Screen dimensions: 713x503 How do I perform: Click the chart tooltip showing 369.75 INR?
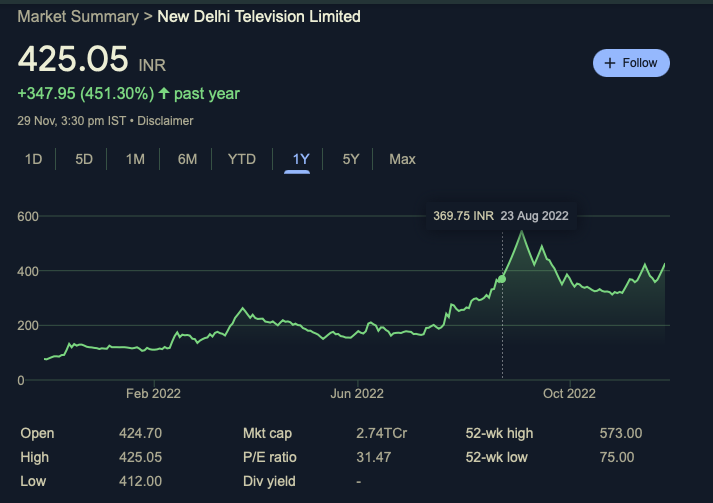point(501,216)
